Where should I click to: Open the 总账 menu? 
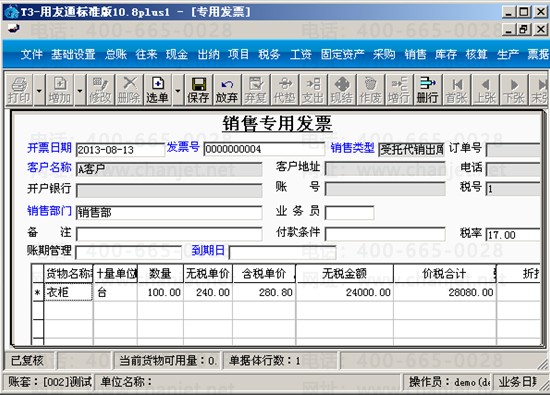pos(115,54)
